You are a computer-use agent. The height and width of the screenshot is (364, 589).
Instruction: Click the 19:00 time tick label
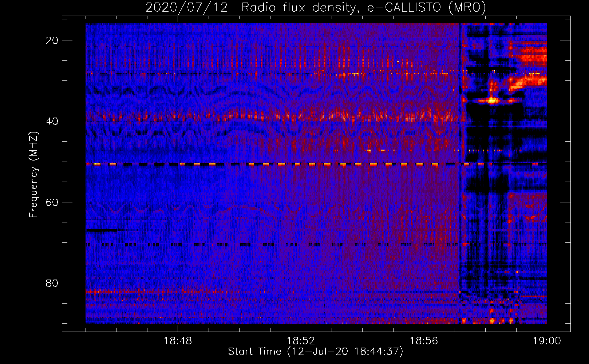click(x=547, y=341)
